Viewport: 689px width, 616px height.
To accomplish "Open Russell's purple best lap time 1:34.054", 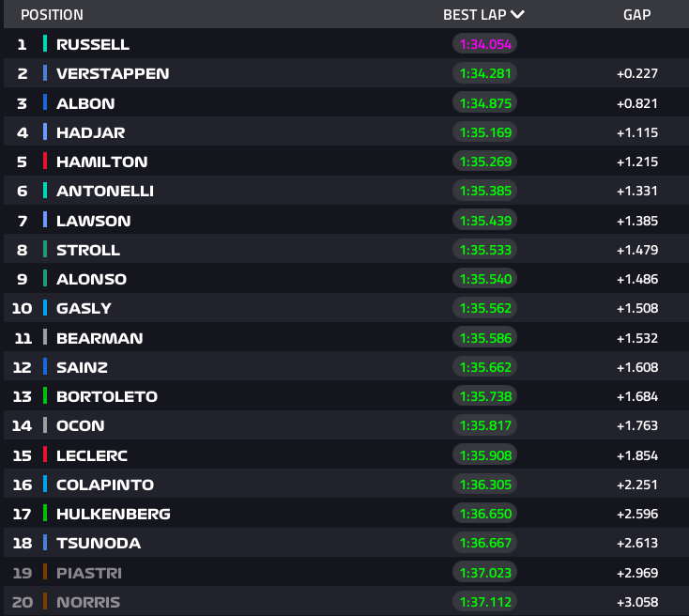I will point(484,44).
